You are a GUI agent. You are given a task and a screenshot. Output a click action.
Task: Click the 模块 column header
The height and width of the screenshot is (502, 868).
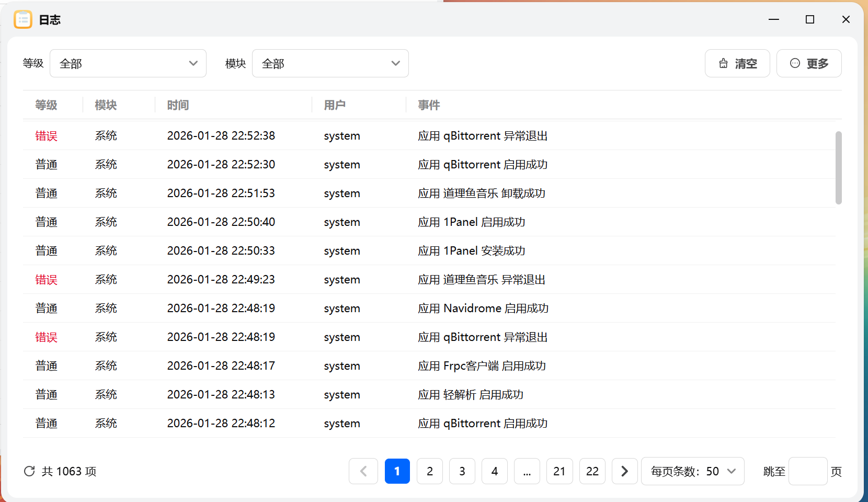point(106,105)
